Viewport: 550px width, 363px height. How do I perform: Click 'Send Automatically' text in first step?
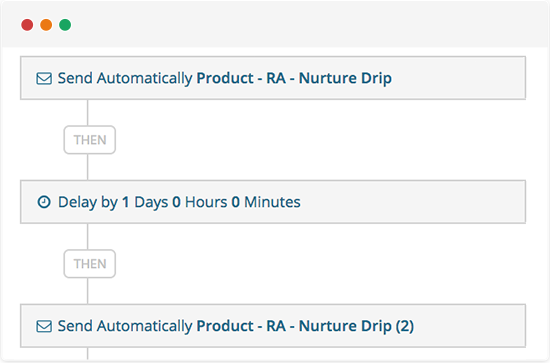(x=125, y=79)
